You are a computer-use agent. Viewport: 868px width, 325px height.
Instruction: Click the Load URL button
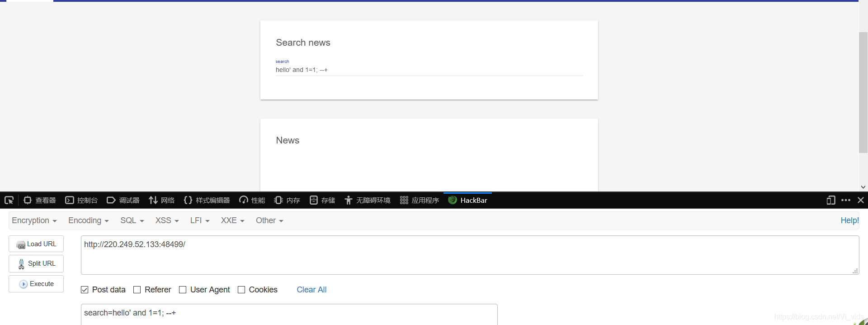(x=36, y=244)
